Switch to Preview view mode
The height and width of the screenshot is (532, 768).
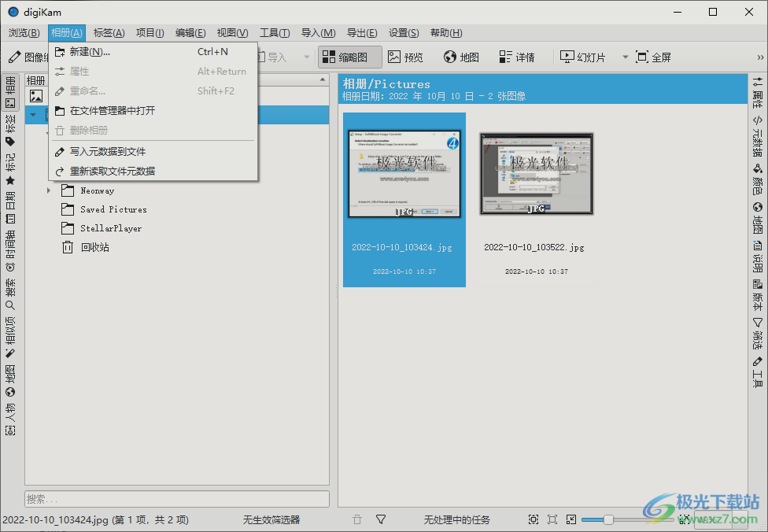click(405, 57)
